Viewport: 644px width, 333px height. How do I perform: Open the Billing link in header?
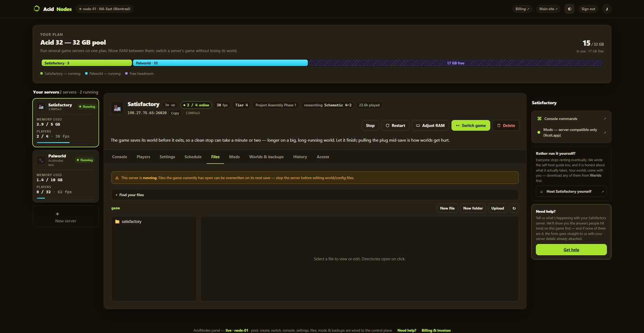pyautogui.click(x=522, y=9)
